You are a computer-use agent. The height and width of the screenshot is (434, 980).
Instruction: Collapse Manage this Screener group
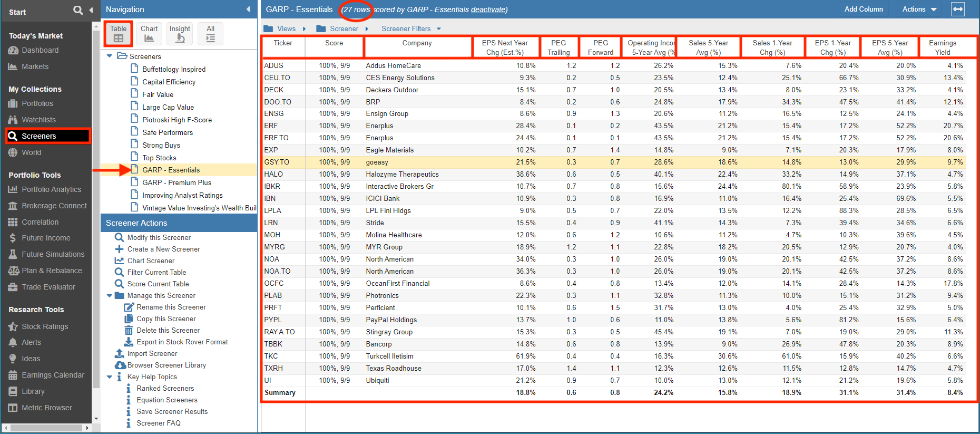pos(110,295)
